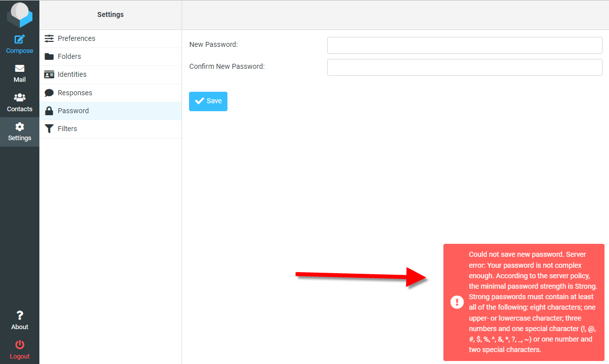Click the Save button
Screen dimensions: 609x364
[208, 101]
